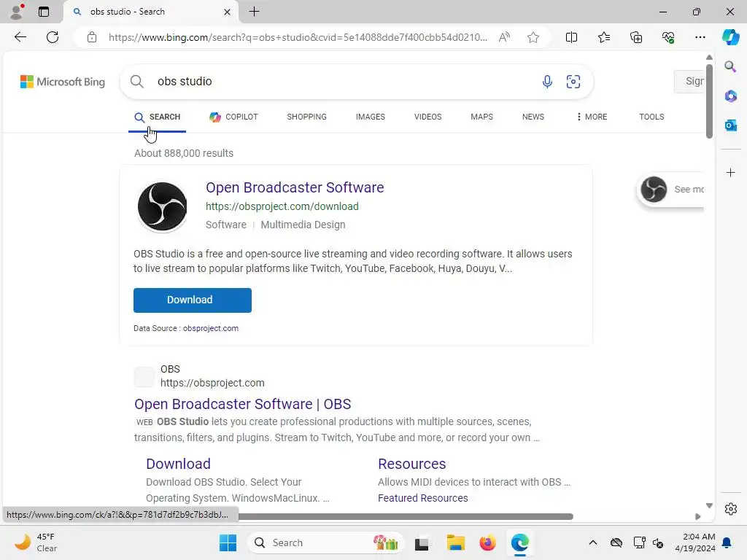Screen dimensions: 747x560
Task: Open the Download sitelink under OBS result
Action: pyautogui.click(x=178, y=464)
